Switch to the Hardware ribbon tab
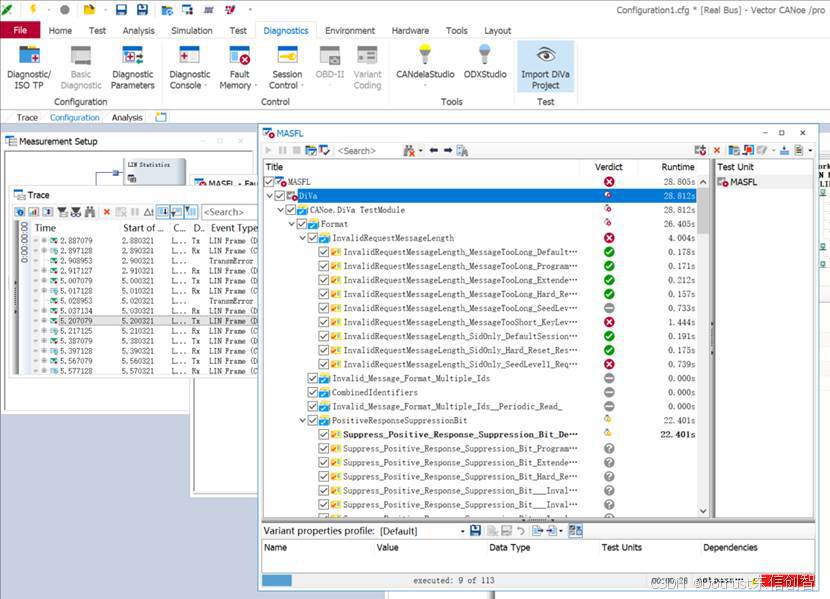Screen dimensions: 830x599 pos(410,31)
